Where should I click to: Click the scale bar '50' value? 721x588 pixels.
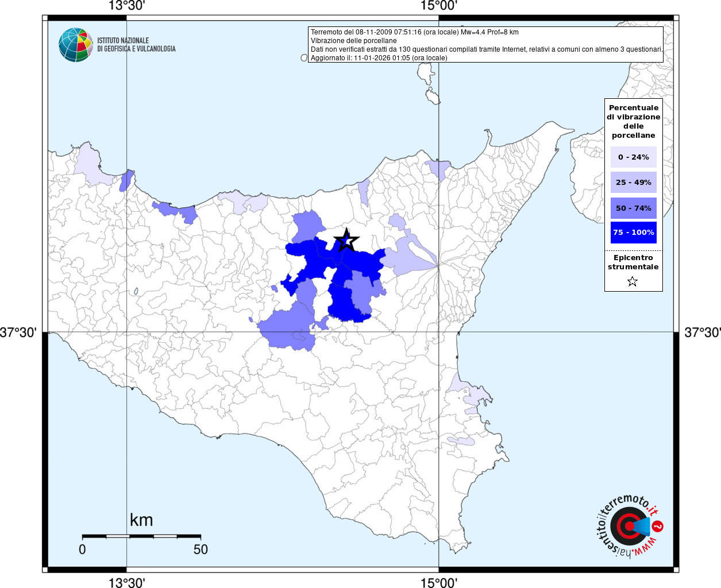pyautogui.click(x=201, y=549)
